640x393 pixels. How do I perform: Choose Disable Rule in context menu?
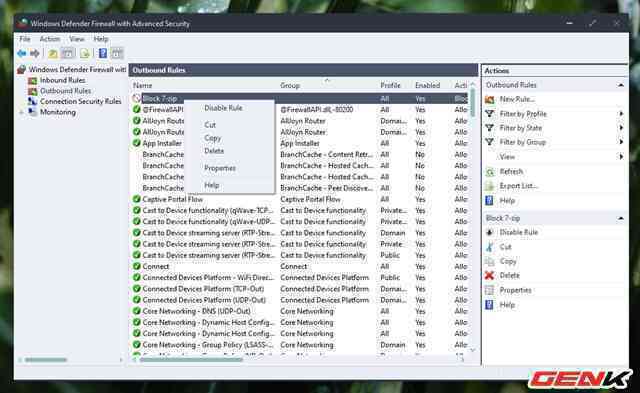click(x=223, y=108)
